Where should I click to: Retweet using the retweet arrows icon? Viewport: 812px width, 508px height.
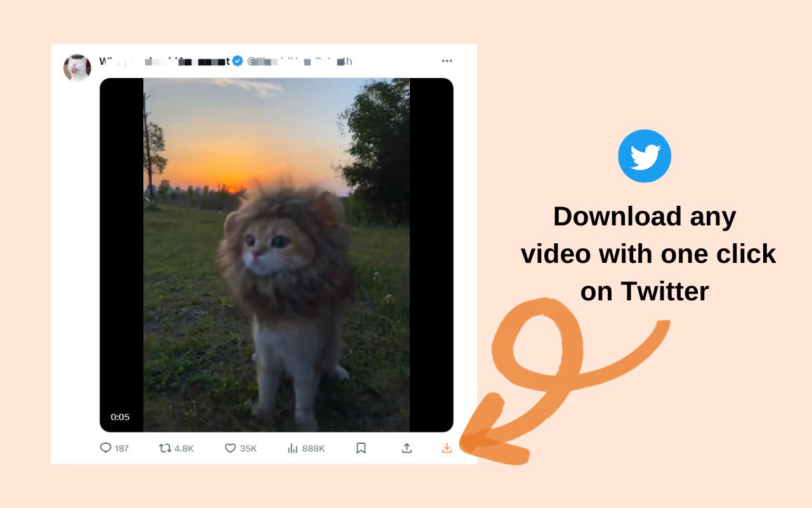point(165,448)
